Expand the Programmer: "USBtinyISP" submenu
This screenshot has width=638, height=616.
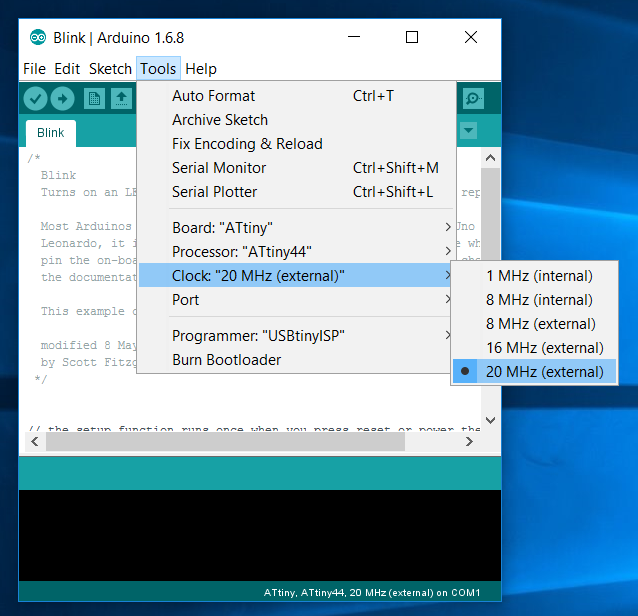tap(297, 336)
